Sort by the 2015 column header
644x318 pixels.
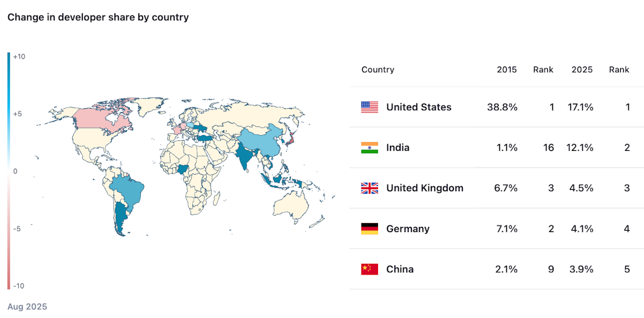(507, 70)
